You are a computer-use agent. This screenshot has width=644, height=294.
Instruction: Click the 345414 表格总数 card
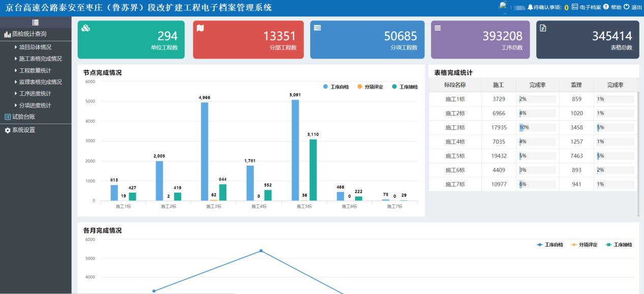pos(588,40)
